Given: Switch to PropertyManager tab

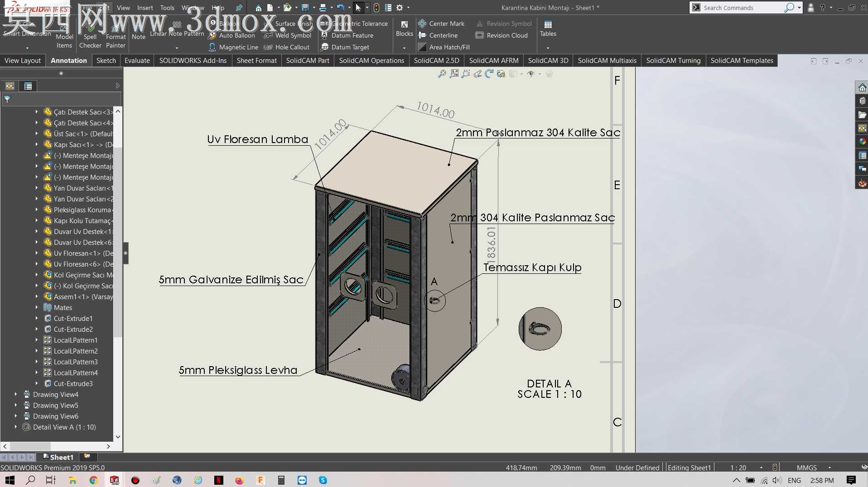Looking at the screenshot, I should (x=28, y=86).
